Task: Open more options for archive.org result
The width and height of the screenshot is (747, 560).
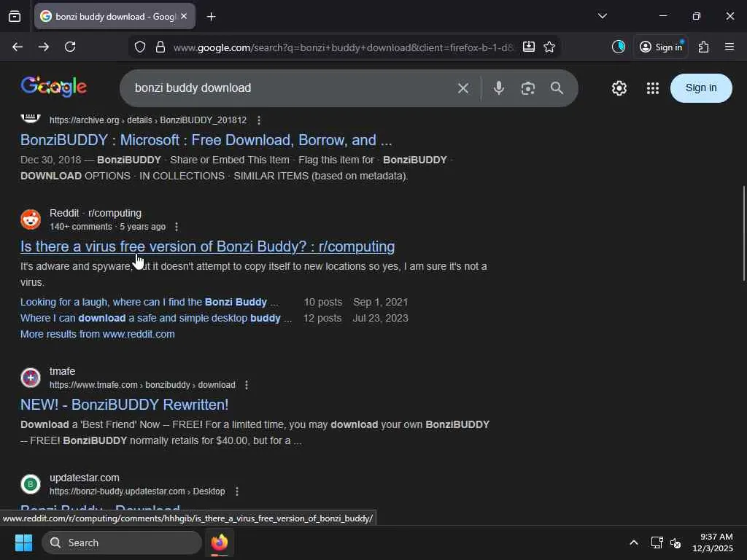Action: 259,120
